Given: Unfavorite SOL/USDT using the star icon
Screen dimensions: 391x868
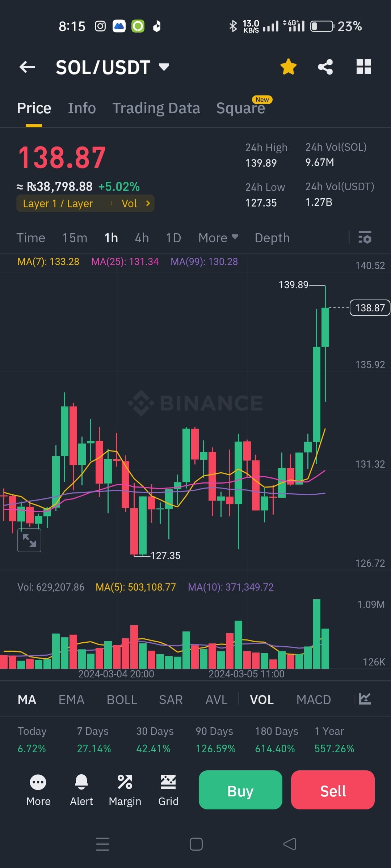Looking at the screenshot, I should 289,66.
